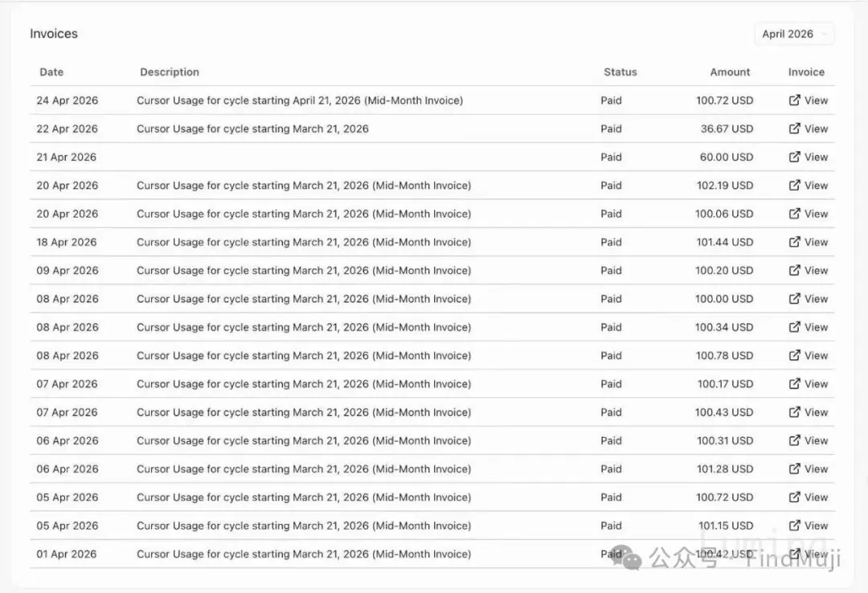View the 100.43 USD invoice
Viewport: 868px width, 593px height.
click(x=809, y=412)
